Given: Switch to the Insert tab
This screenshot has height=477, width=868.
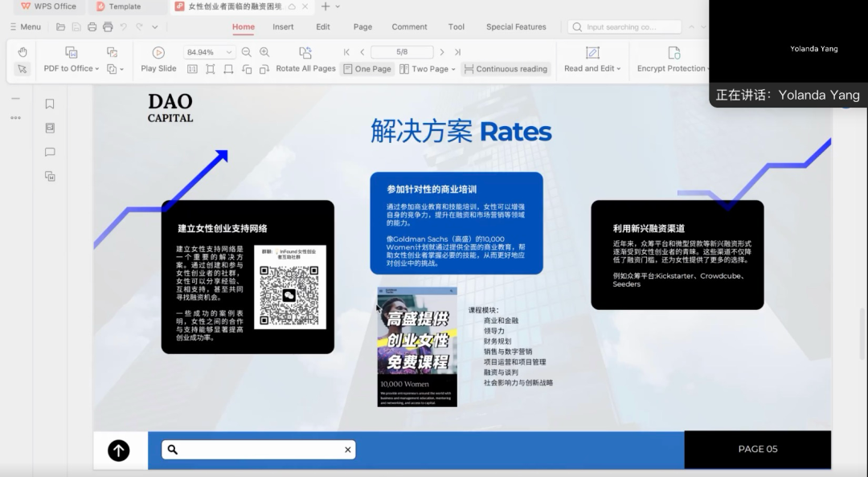Looking at the screenshot, I should pos(283,26).
